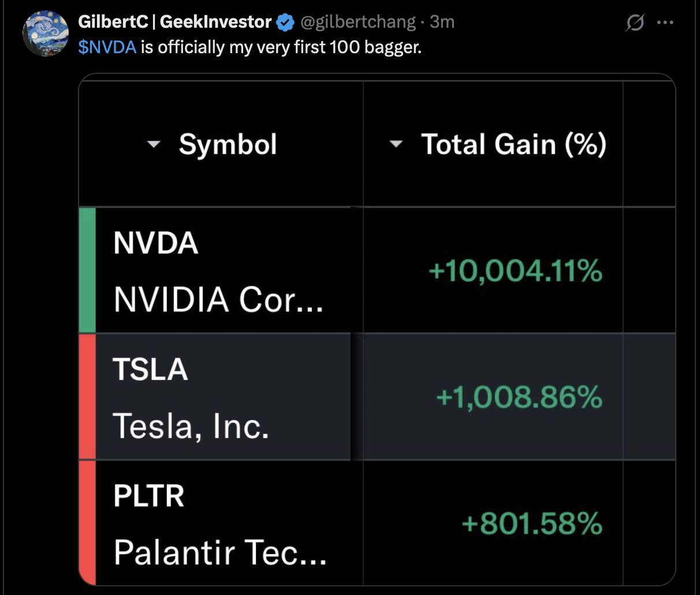This screenshot has width=700, height=595.
Task: Open the 3m tweet timestamp
Action: click(x=442, y=22)
